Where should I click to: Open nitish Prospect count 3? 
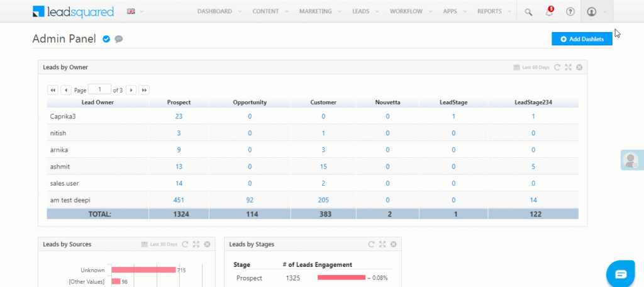point(179,133)
